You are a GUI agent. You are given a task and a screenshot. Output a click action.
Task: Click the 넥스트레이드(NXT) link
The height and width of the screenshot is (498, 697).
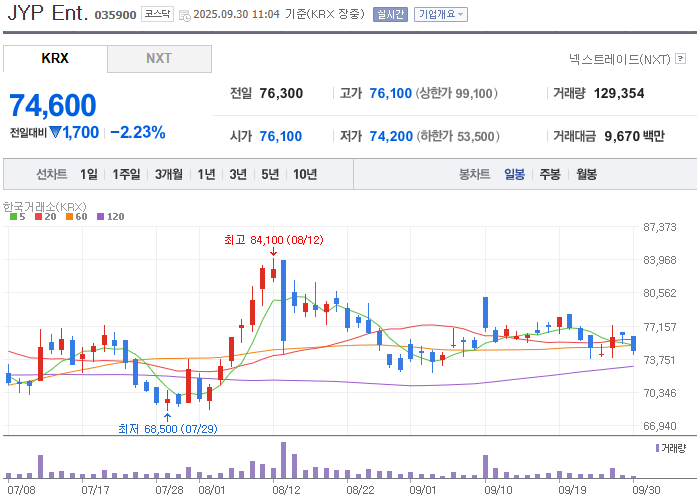pyautogui.click(x=620, y=59)
